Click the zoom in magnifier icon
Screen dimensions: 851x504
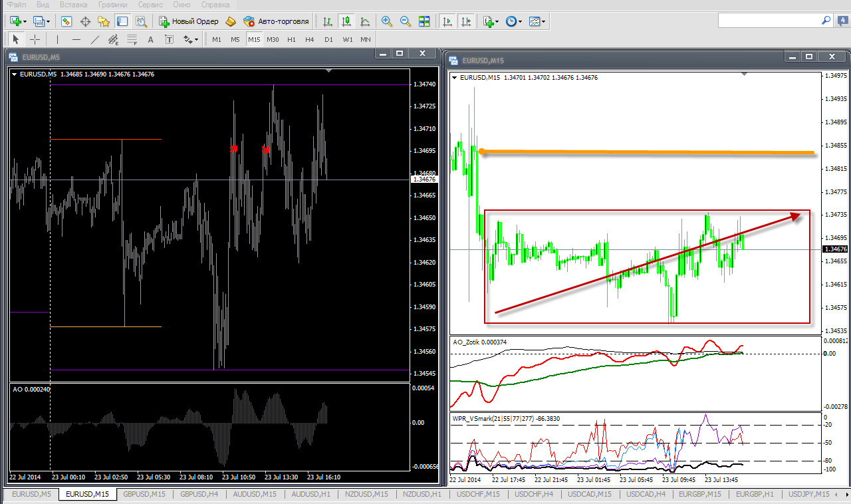click(x=387, y=21)
